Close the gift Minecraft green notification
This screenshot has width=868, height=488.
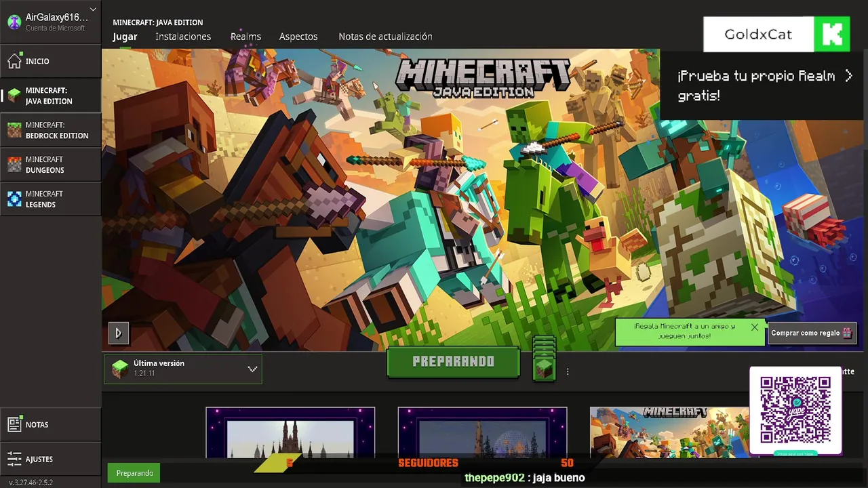tap(755, 327)
